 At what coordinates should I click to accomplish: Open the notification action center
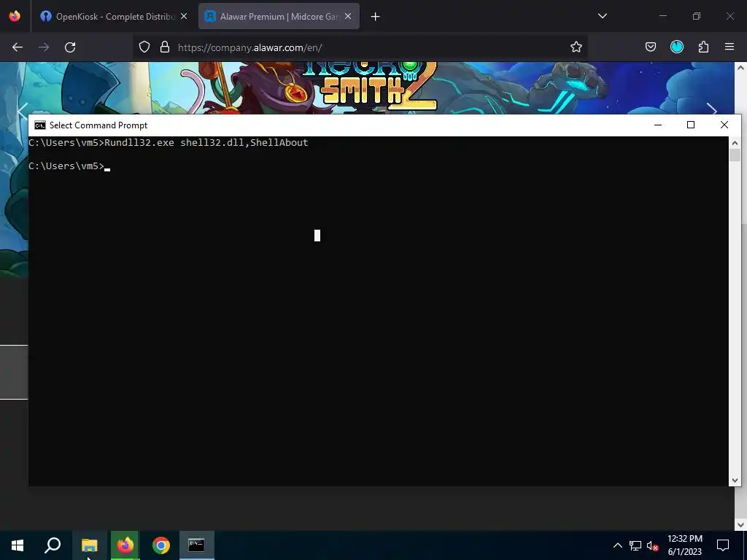tap(723, 545)
